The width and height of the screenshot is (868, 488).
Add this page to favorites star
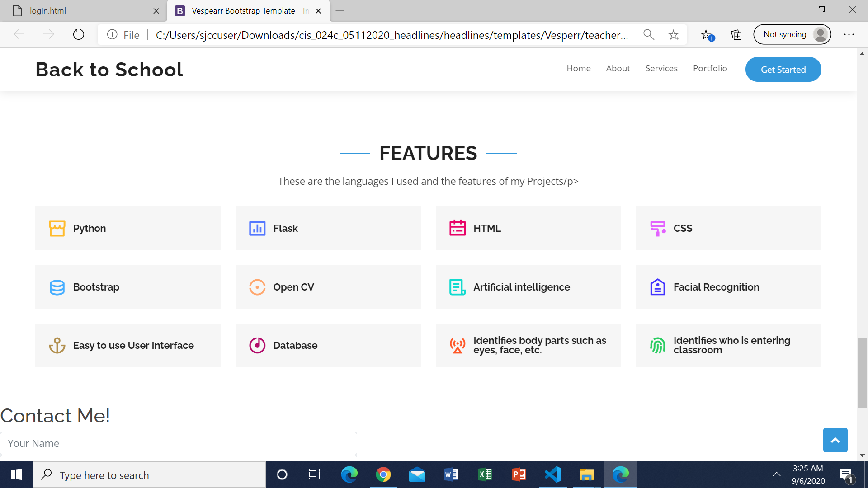click(674, 35)
